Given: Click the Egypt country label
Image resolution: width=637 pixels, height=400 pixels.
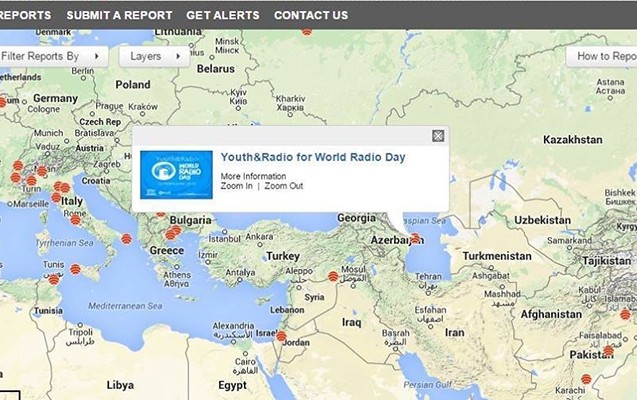Looking at the screenshot, I should (232, 385).
